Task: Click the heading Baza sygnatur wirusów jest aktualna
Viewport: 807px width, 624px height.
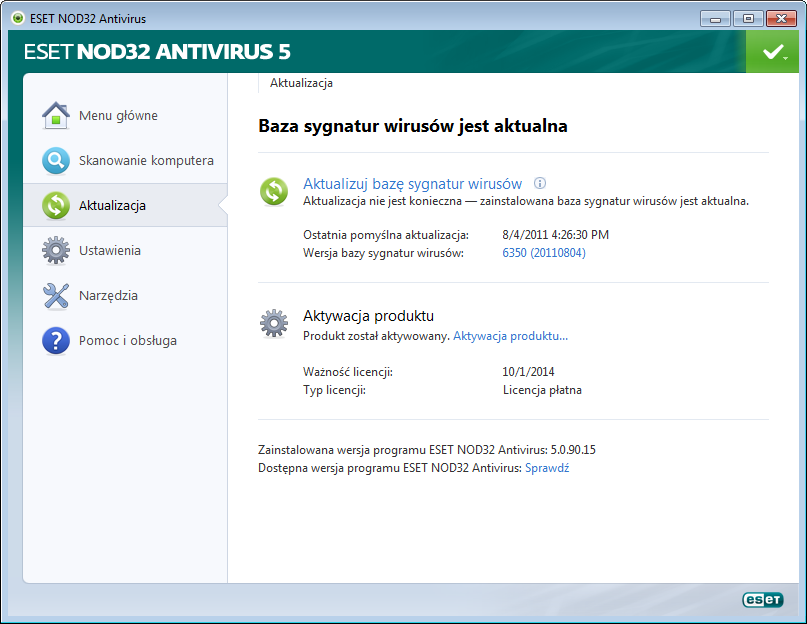Action: coord(413,126)
